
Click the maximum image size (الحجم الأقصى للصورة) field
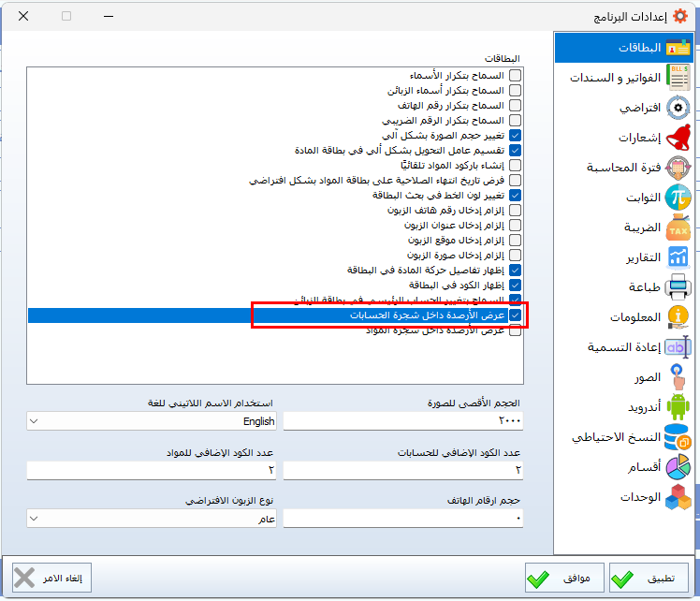(x=402, y=421)
